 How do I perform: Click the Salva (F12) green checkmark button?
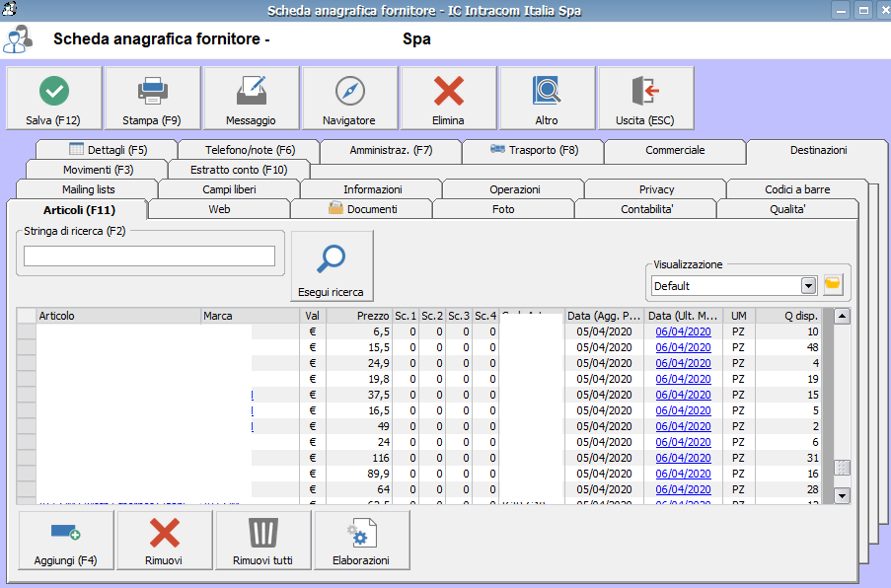click(x=54, y=99)
